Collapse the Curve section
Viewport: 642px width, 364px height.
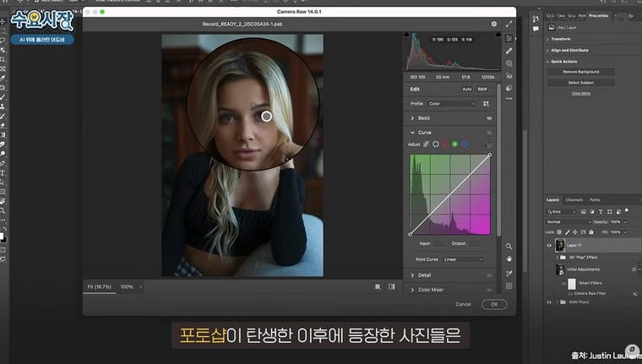[412, 133]
